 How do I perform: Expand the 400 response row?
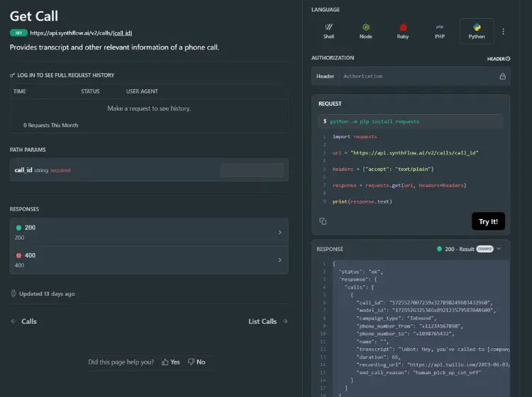149,260
